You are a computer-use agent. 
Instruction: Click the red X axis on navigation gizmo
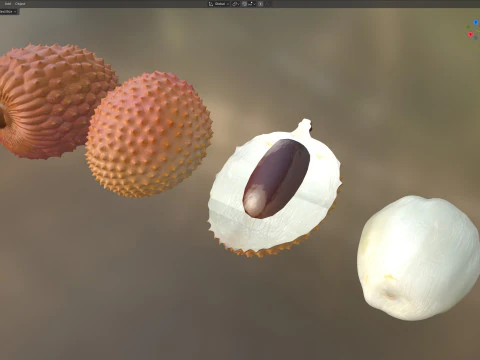(x=470, y=34)
